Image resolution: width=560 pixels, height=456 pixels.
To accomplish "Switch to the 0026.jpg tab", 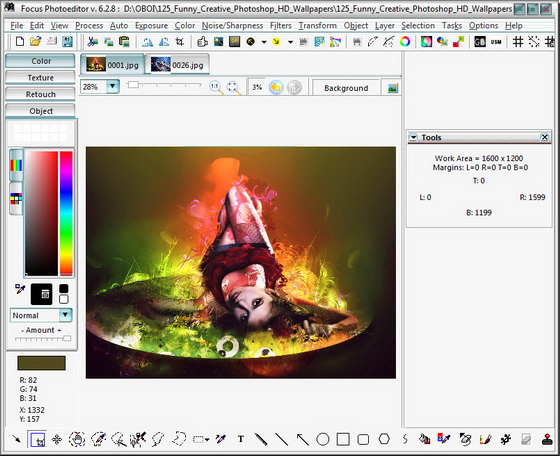I will click(x=177, y=65).
